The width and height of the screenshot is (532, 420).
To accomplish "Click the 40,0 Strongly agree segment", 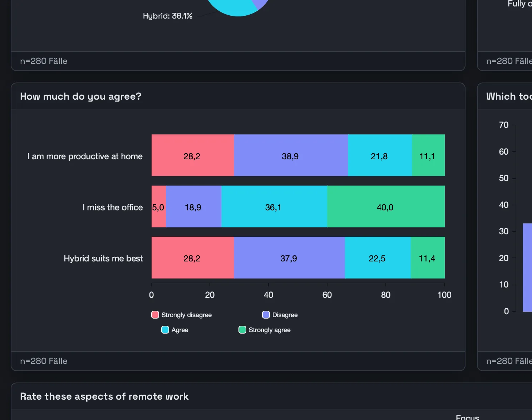I will click(x=386, y=206).
